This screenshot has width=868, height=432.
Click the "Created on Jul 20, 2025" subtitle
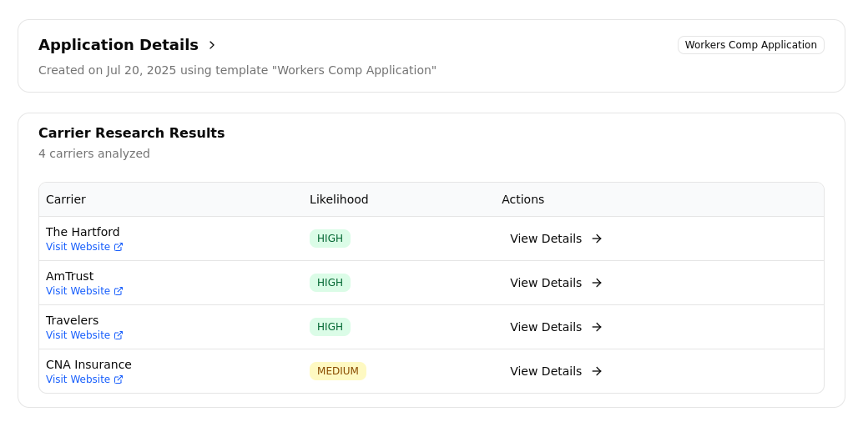click(238, 71)
